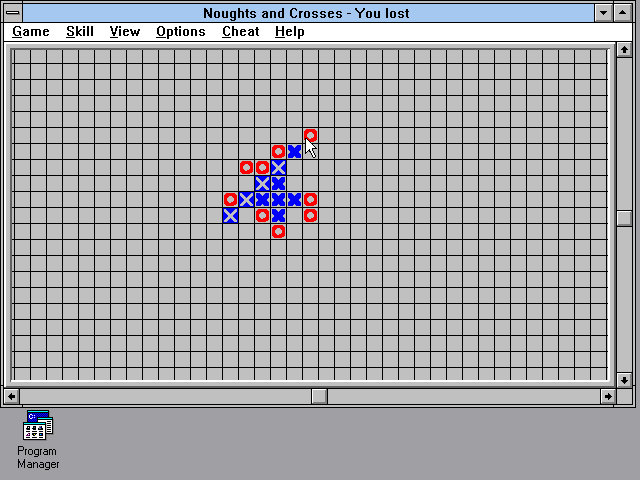Open the Skill menu

80,31
